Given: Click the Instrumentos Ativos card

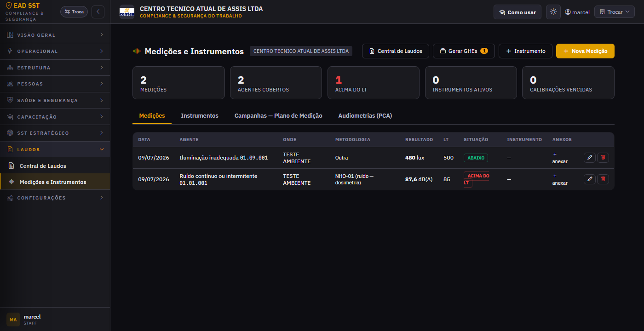Looking at the screenshot, I should (471, 83).
